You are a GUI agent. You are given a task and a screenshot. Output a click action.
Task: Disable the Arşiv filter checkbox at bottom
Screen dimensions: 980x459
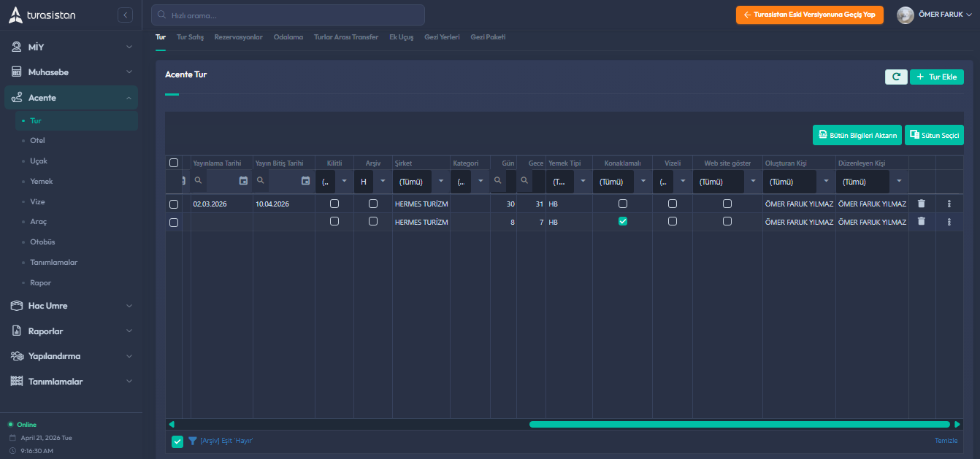[177, 441]
